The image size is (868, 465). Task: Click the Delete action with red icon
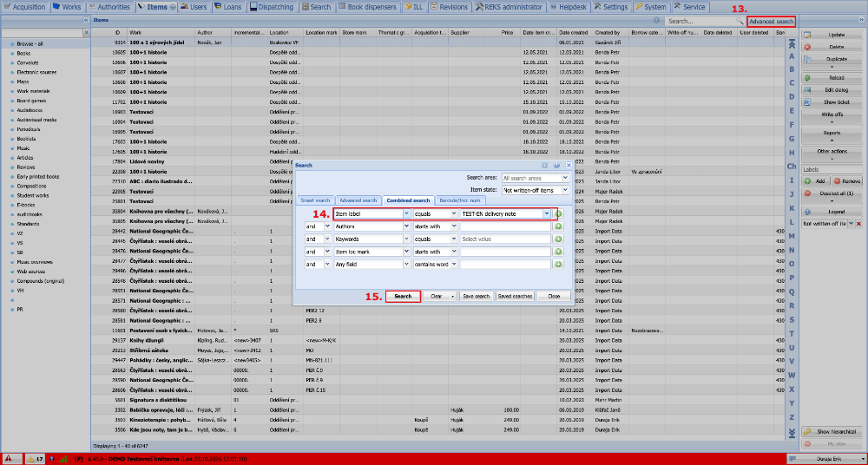[832, 47]
